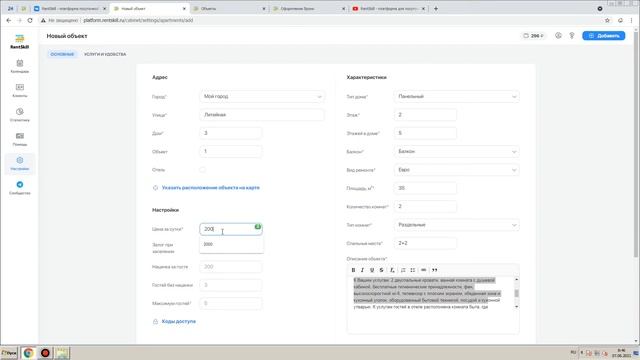Click the Этажей в доме input field
The height and width of the screenshot is (360, 640).
click(x=425, y=133)
